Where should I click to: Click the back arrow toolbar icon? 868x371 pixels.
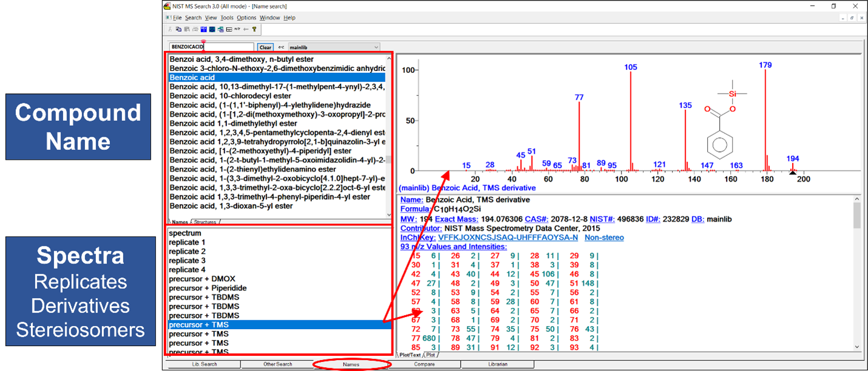click(x=246, y=29)
